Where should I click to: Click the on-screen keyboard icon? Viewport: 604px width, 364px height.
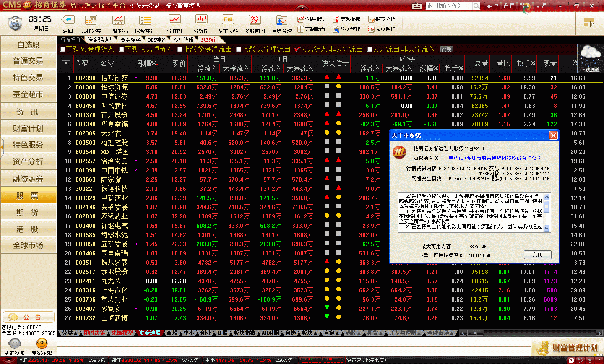(417, 6)
